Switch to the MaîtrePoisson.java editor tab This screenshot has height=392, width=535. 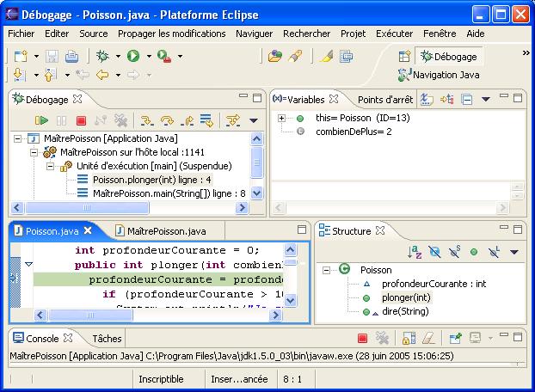coord(165,231)
